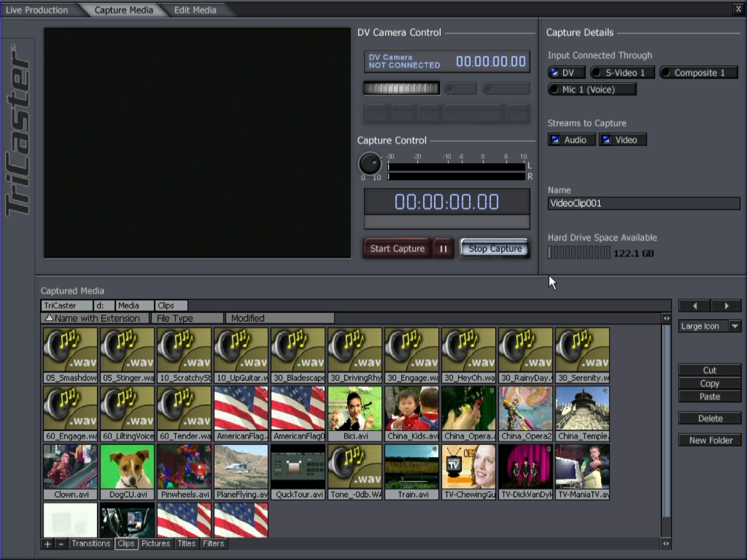Click Delete button

pos(710,418)
